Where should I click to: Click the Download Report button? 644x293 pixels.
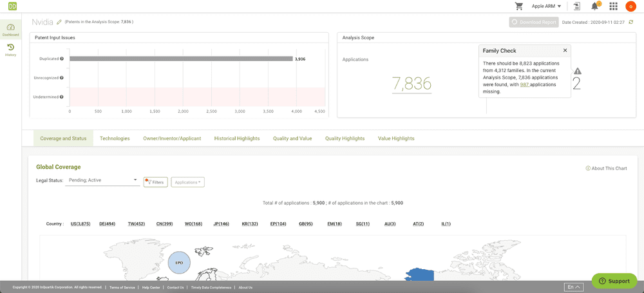click(x=534, y=22)
